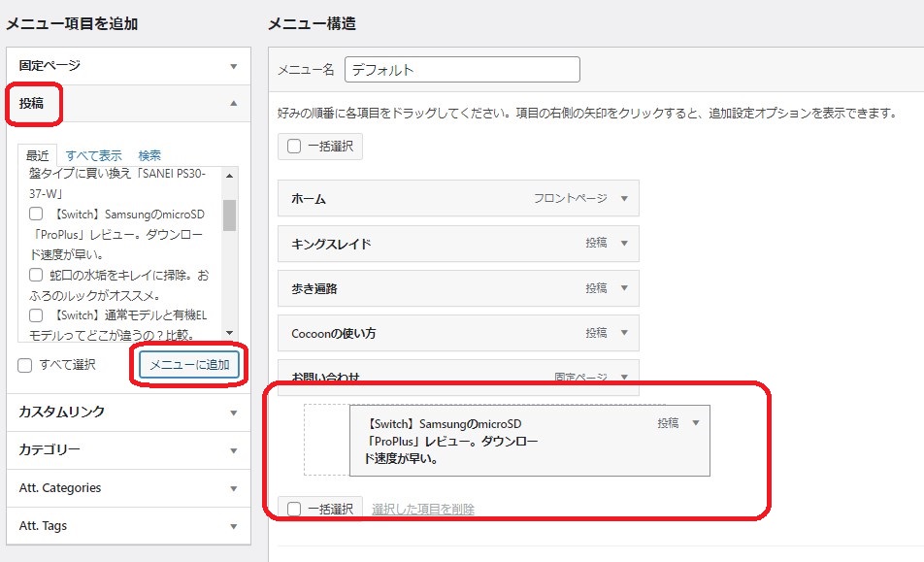
Task: Expand the 固定ページ panel
Action: click(233, 66)
